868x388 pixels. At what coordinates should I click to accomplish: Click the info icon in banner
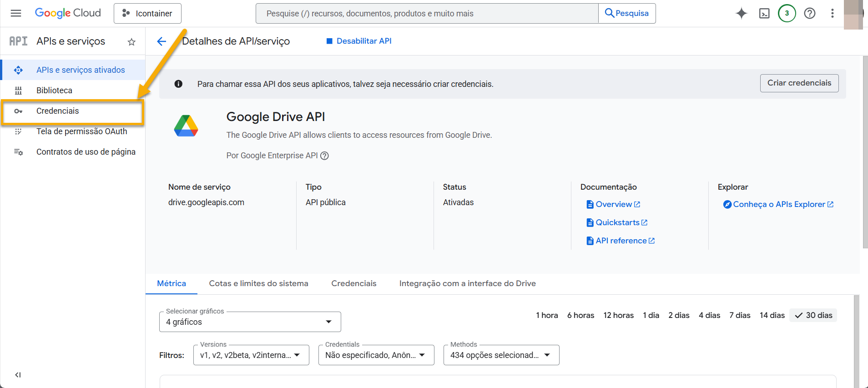pos(178,84)
